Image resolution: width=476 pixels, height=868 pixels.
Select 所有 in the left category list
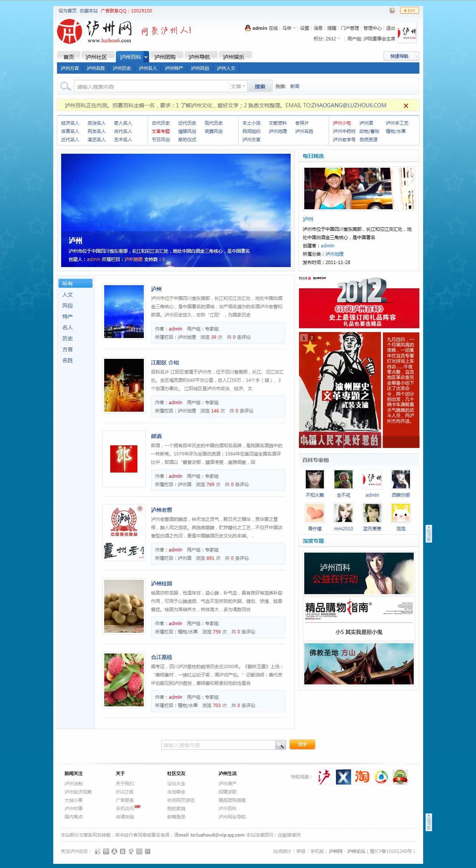click(x=75, y=283)
